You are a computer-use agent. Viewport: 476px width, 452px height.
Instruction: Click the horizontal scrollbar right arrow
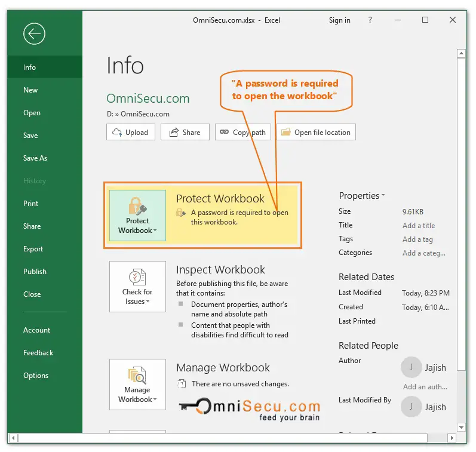(452, 438)
